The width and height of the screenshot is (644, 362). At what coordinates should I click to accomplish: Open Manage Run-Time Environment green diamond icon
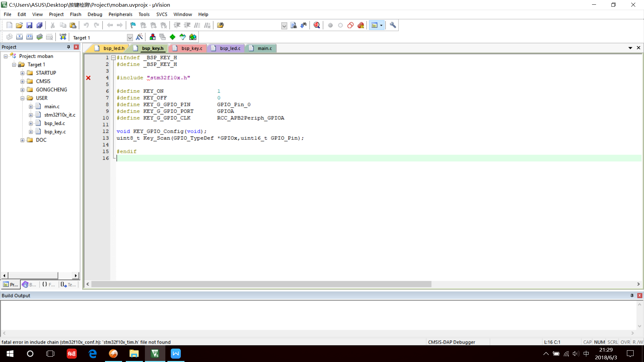(x=172, y=37)
